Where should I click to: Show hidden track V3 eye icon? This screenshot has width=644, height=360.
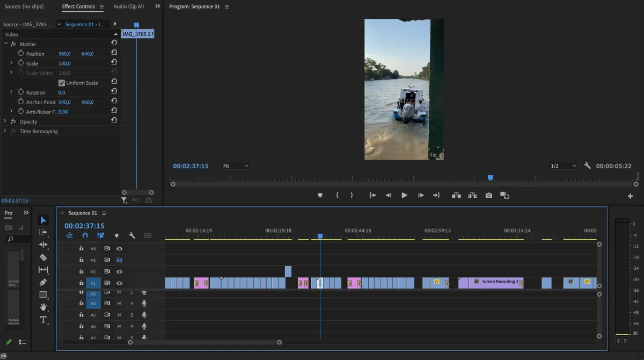[119, 260]
